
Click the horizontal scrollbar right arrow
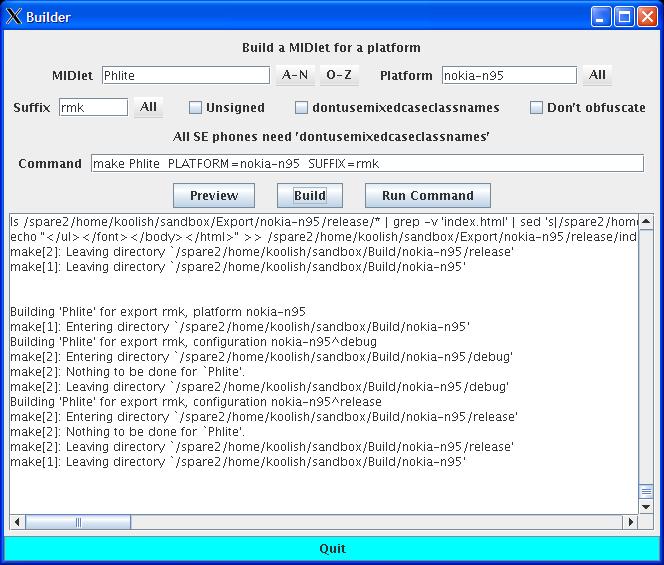click(x=631, y=522)
